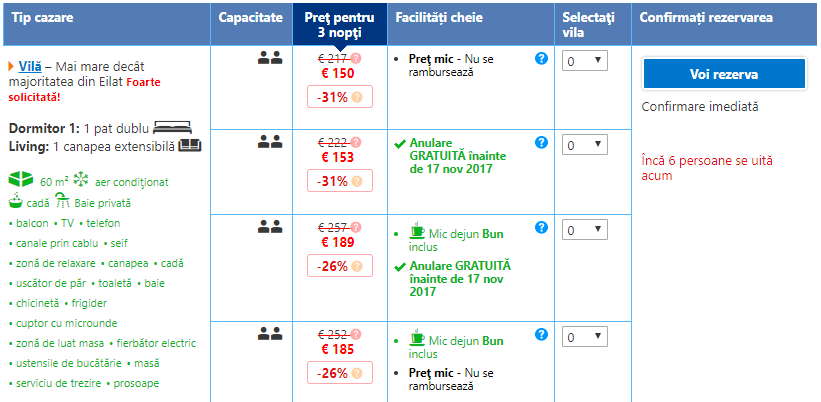Click the two-person capacity icon in first row
Viewport: 821px width, 402px height.
point(270,58)
